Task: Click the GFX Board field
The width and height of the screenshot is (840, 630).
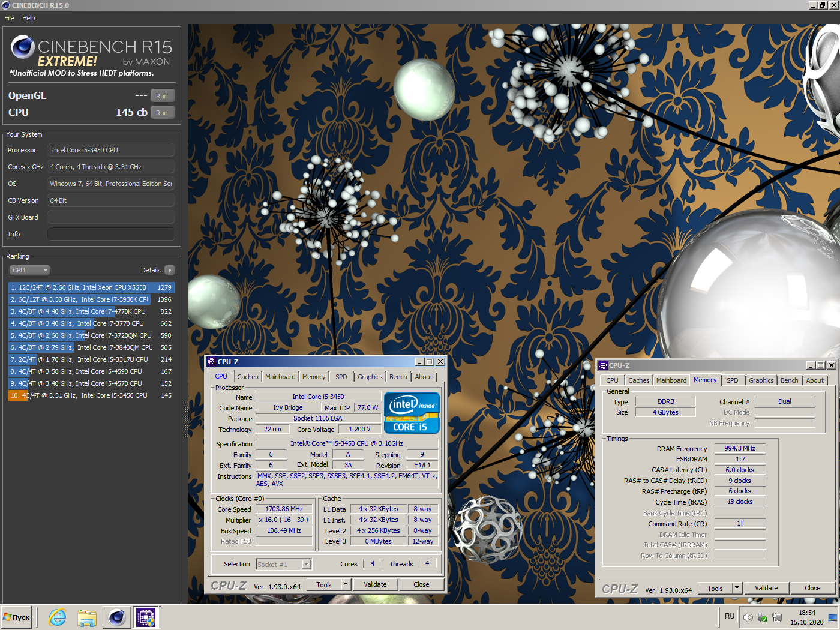Action: [111, 217]
